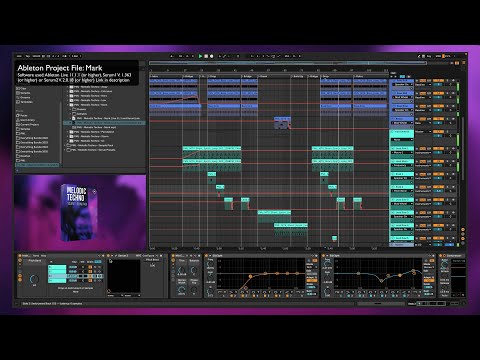Screen dimensions: 480x360
Task: Toggle Adapt. Q in first EQ Eight
Action: tap(312, 280)
